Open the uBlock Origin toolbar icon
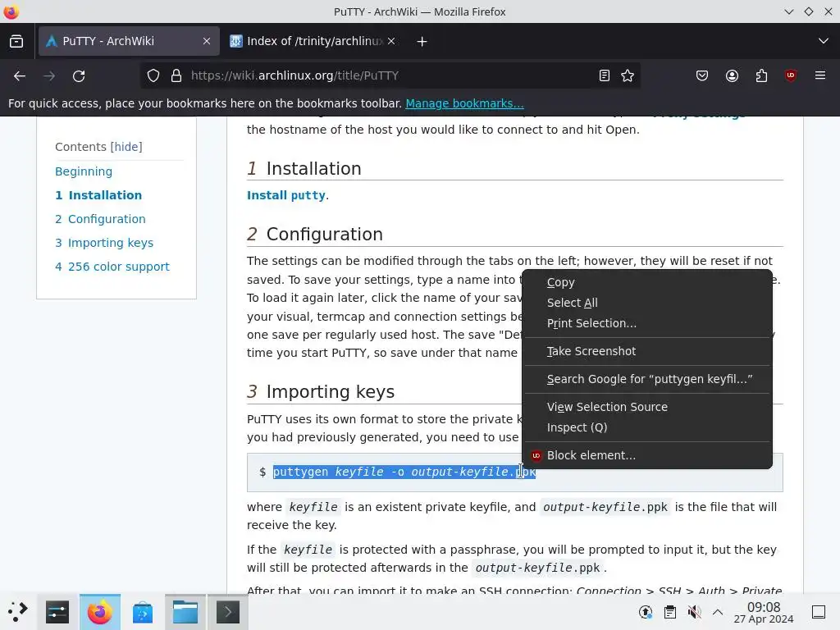Image resolution: width=840 pixels, height=630 pixels. pos(791,76)
